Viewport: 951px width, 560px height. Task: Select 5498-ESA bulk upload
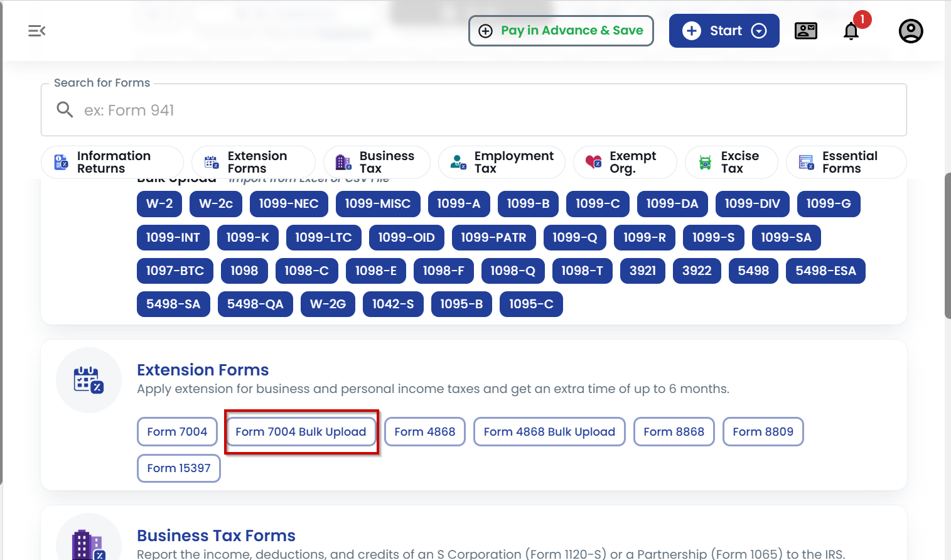(825, 271)
